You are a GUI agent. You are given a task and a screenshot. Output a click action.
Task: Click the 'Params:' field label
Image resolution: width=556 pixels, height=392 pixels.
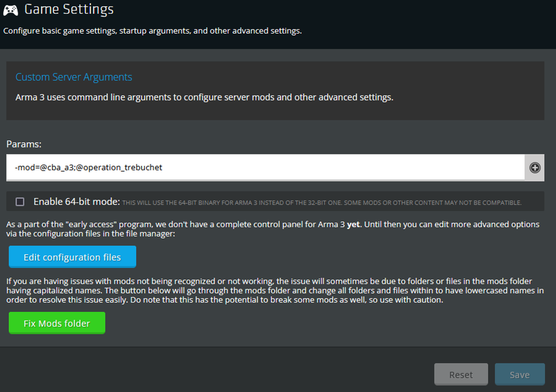click(x=24, y=144)
